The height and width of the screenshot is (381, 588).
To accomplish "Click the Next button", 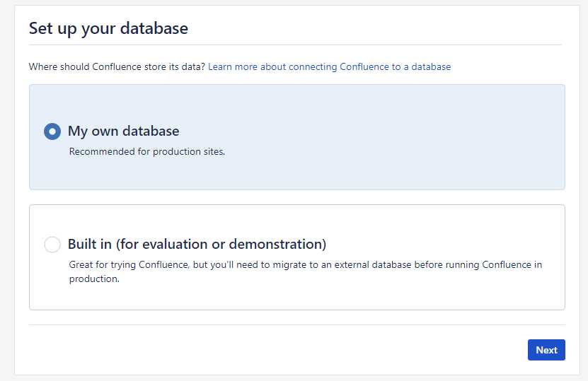I will click(546, 350).
